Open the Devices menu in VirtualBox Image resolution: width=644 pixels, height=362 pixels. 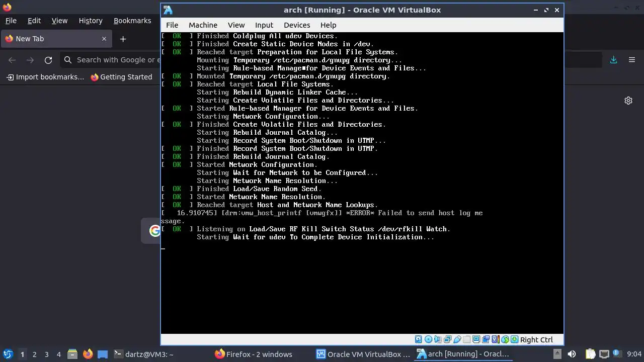pyautogui.click(x=297, y=25)
